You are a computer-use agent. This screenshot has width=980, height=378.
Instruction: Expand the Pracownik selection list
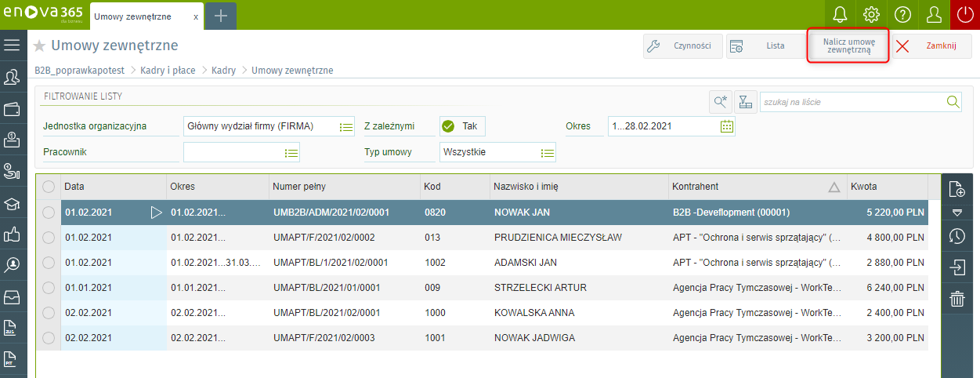pos(291,153)
